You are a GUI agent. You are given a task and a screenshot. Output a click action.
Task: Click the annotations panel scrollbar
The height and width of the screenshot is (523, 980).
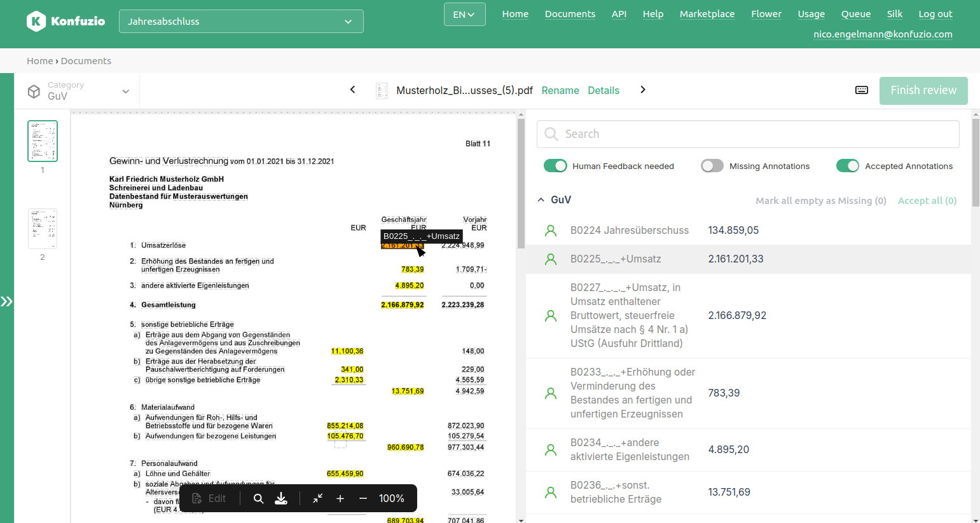976,162
